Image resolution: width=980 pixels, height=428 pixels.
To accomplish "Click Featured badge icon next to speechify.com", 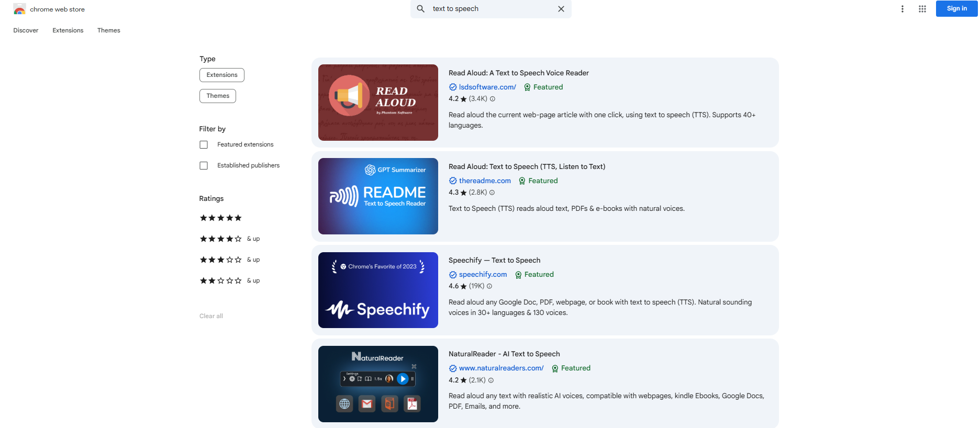I will pyautogui.click(x=518, y=275).
